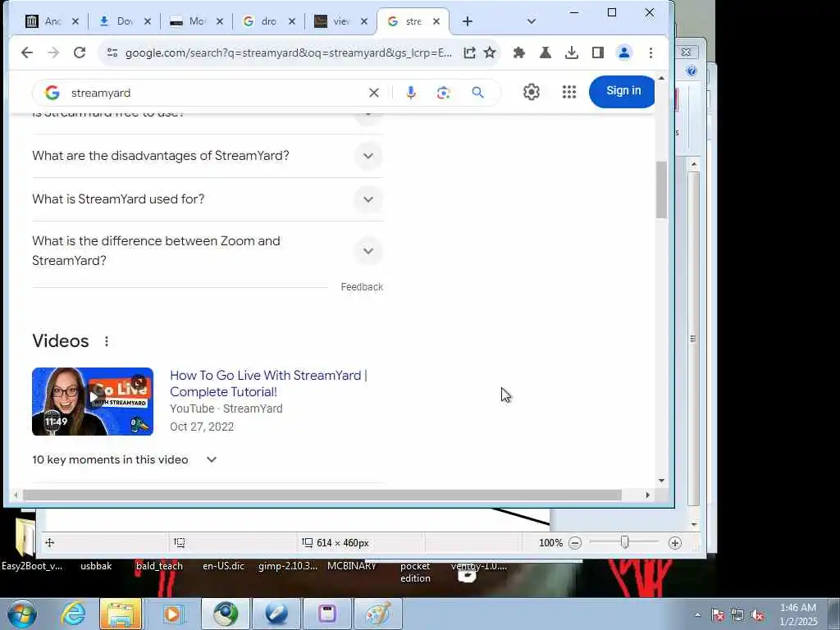Open Chrome Labs flask icon
Viewport: 840px width, 630px height.
[546, 52]
